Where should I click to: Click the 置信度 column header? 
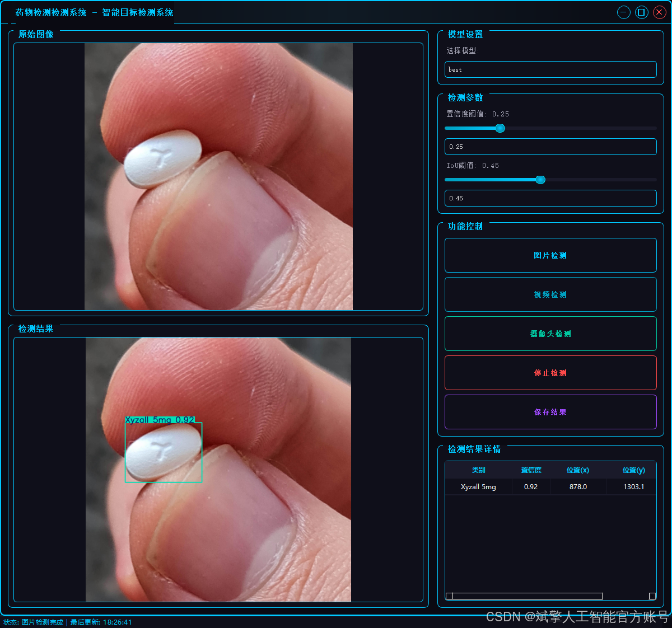click(531, 470)
